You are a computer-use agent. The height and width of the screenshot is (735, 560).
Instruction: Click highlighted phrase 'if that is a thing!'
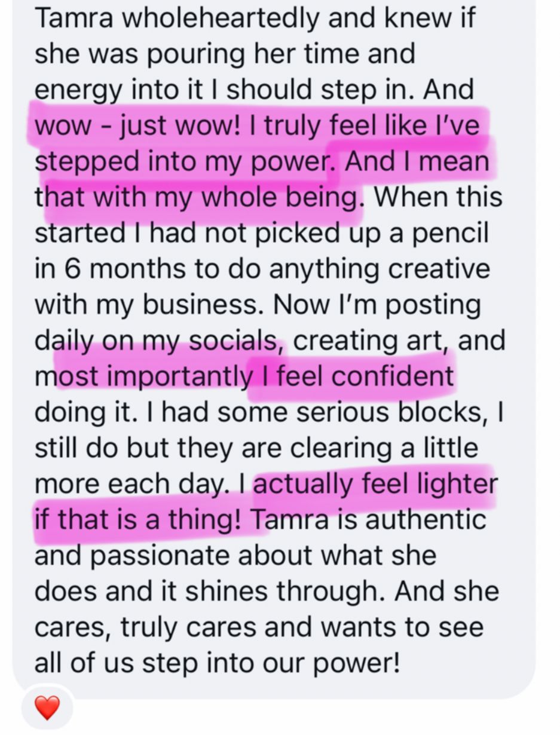click(137, 520)
